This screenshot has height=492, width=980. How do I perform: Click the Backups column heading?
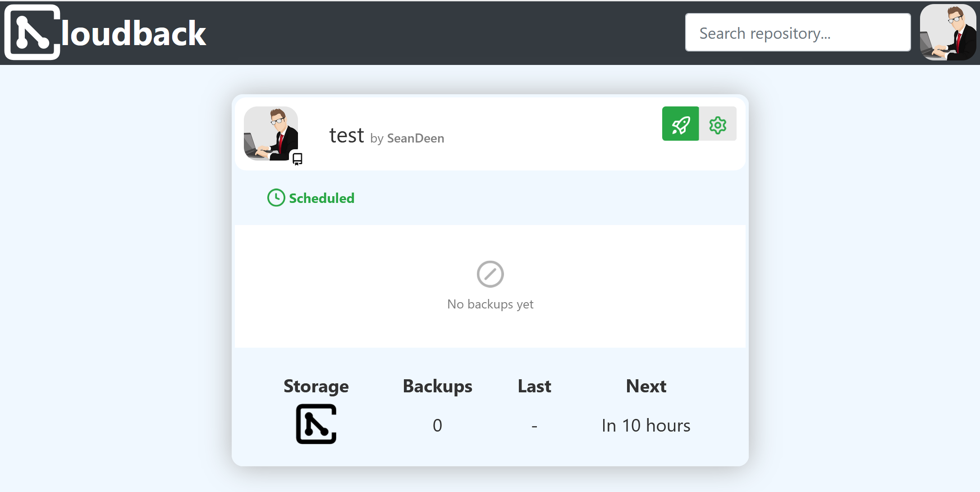[437, 386]
